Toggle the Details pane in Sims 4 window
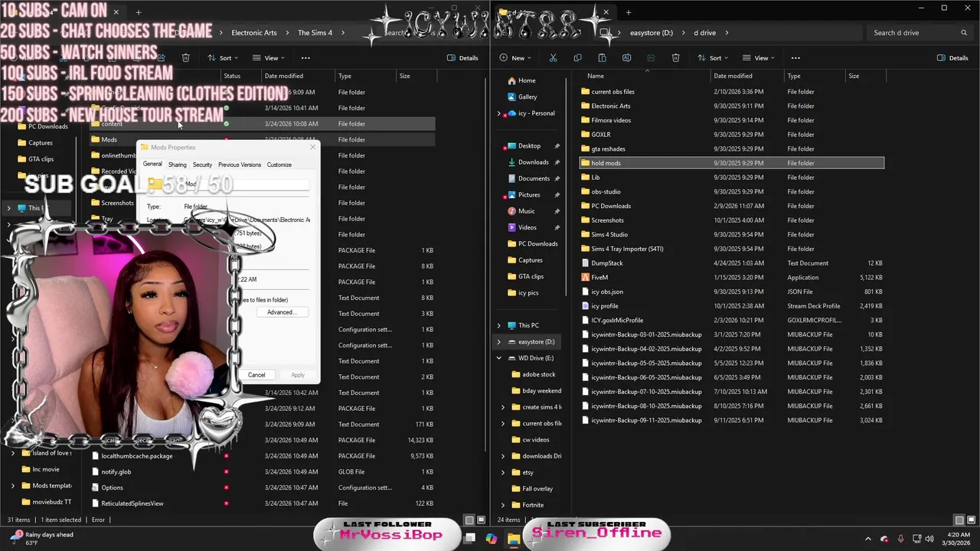 click(462, 58)
